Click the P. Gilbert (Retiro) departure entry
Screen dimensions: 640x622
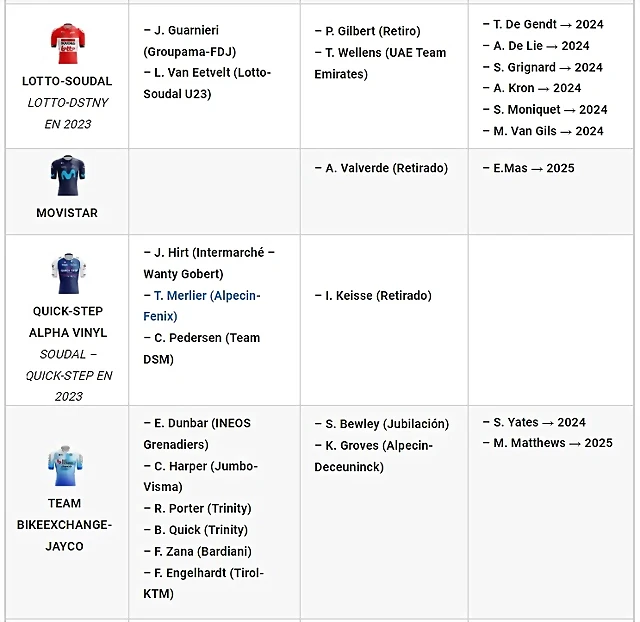tap(367, 31)
